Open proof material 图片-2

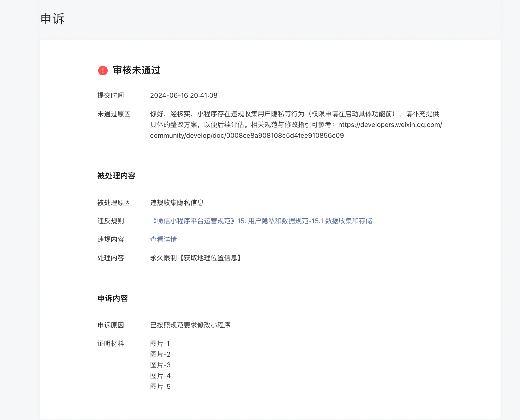click(160, 354)
